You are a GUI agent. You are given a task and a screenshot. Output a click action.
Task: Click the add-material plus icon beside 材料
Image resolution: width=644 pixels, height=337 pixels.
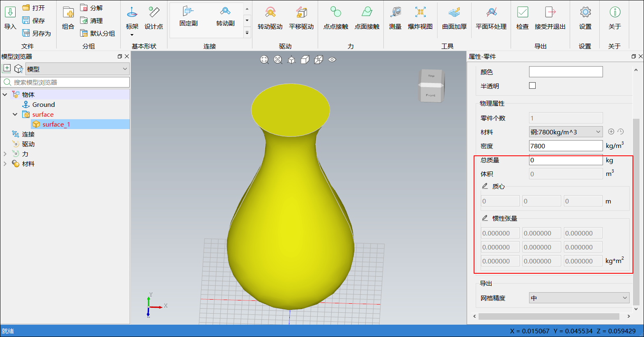[611, 132]
